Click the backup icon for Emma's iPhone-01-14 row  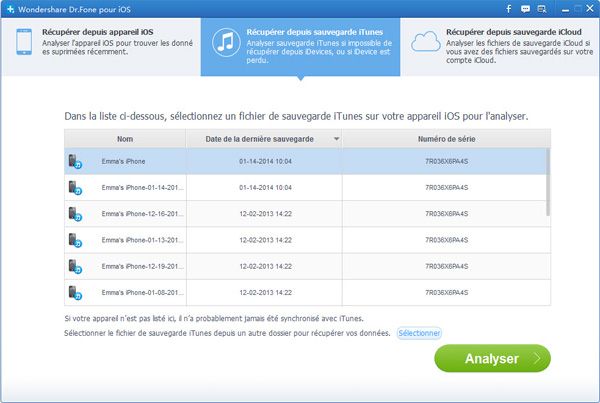(x=75, y=188)
